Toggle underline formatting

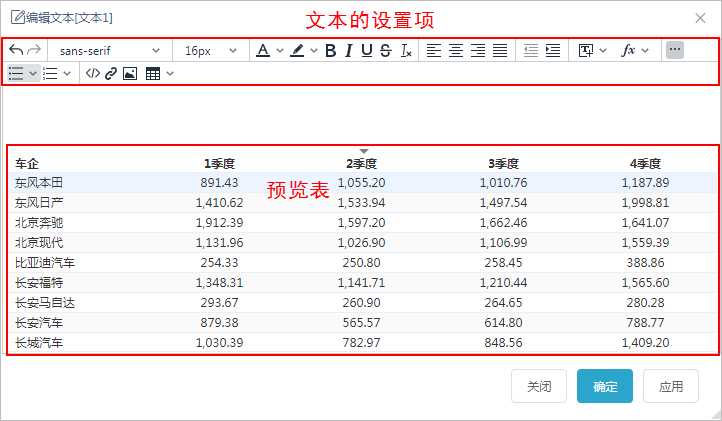pos(367,50)
